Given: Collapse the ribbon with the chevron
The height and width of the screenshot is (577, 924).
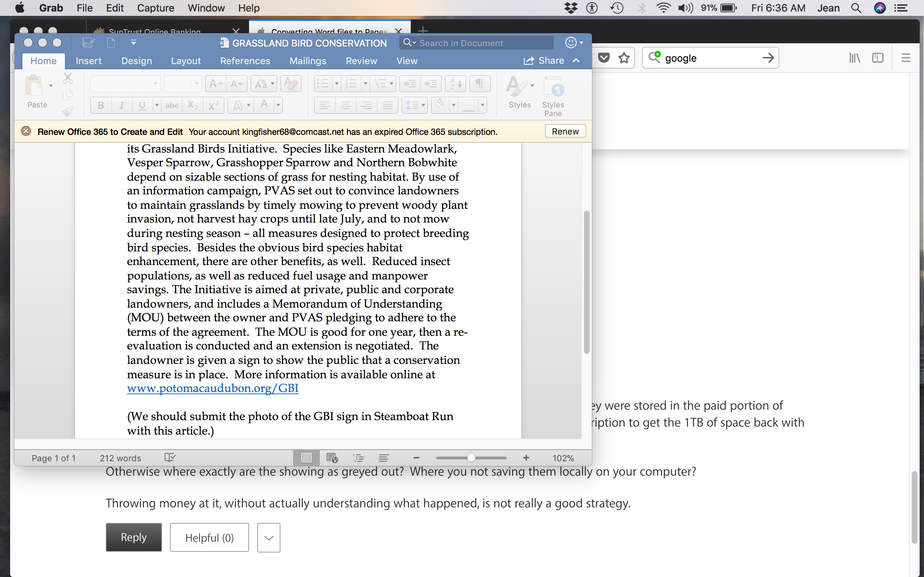Looking at the screenshot, I should (576, 61).
